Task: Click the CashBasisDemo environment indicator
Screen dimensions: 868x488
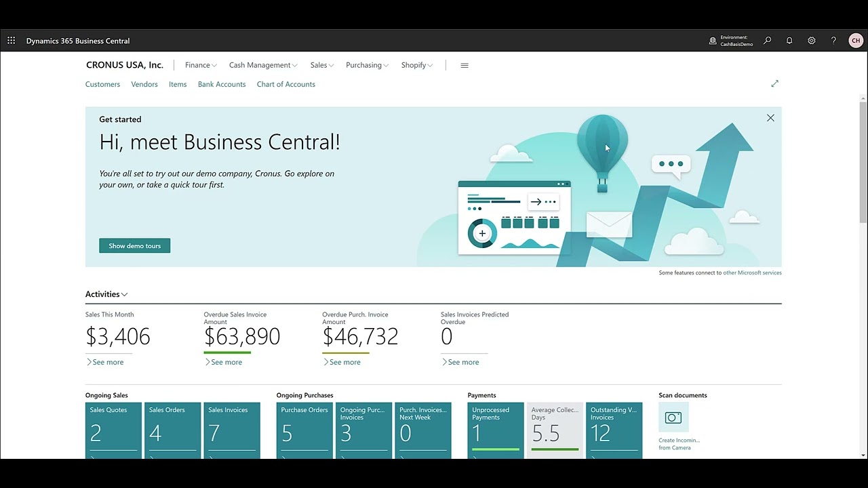Action: [x=731, y=41]
